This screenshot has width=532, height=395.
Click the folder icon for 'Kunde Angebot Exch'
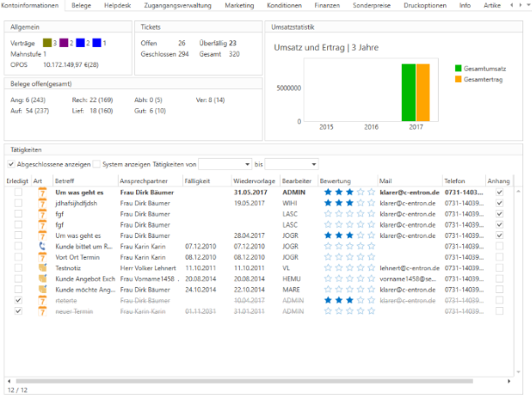click(x=41, y=279)
